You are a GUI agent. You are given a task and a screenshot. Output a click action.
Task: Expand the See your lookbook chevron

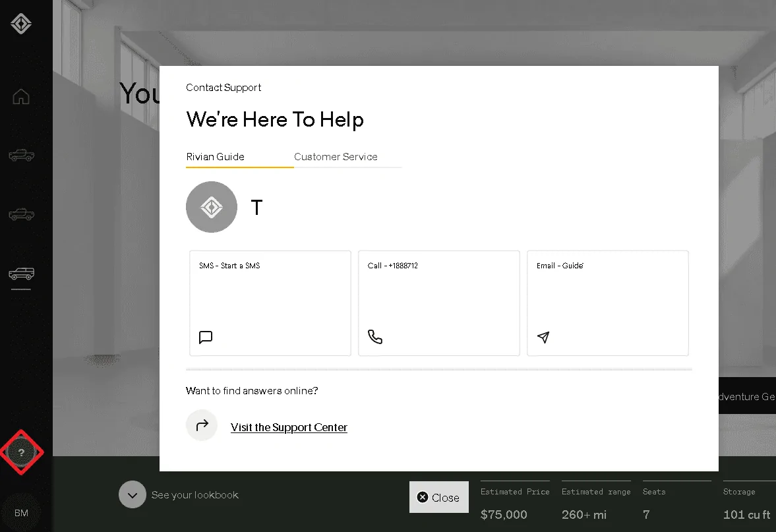132,494
